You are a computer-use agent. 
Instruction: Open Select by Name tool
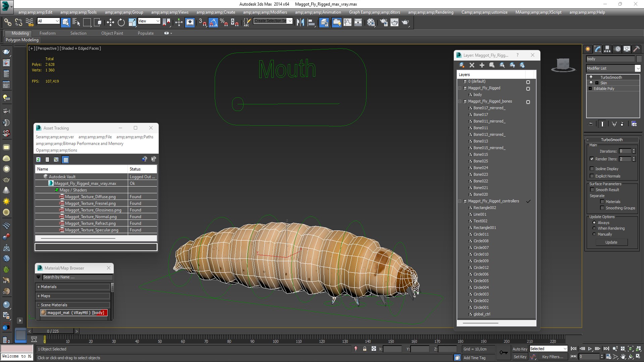[76, 22]
